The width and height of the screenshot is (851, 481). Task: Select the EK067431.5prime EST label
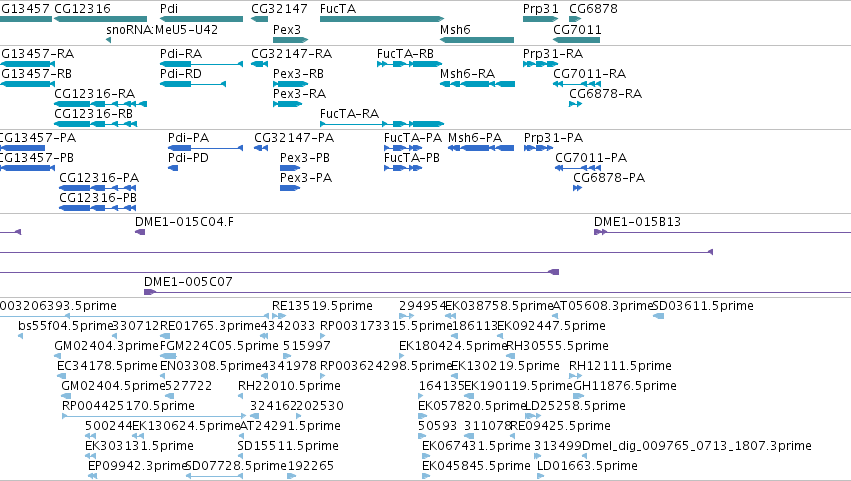(477, 446)
